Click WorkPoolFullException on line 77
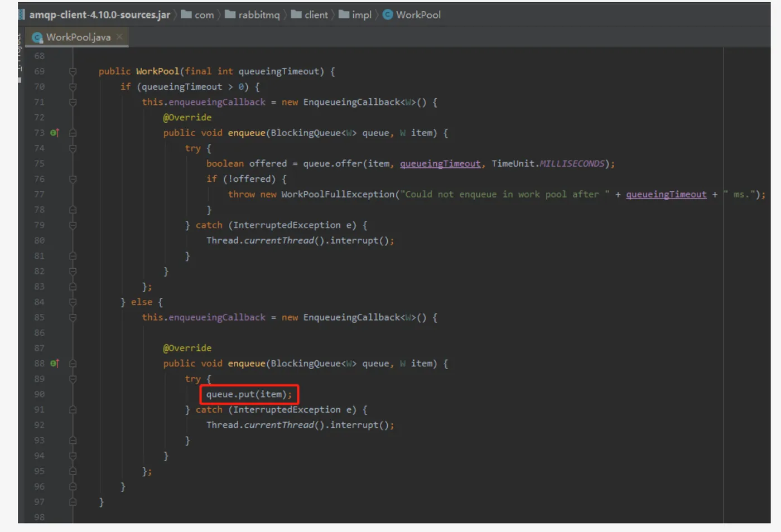This screenshot has width=781, height=532. 338,195
